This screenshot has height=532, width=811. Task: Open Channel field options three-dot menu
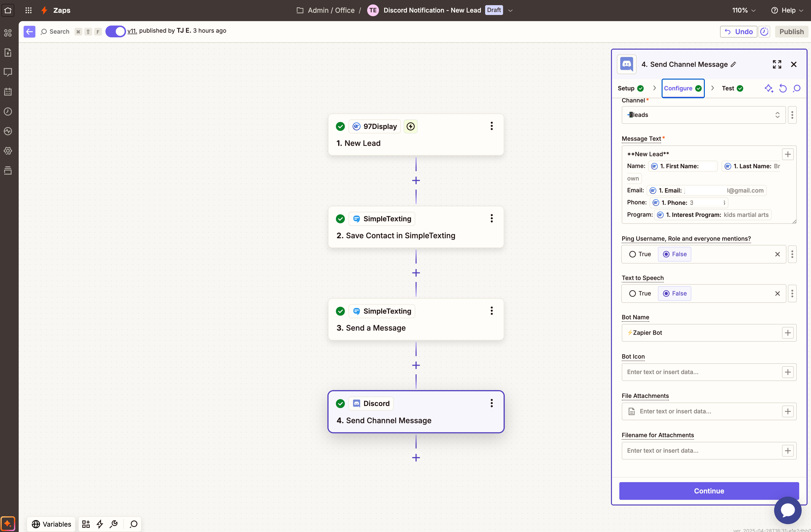pos(792,115)
